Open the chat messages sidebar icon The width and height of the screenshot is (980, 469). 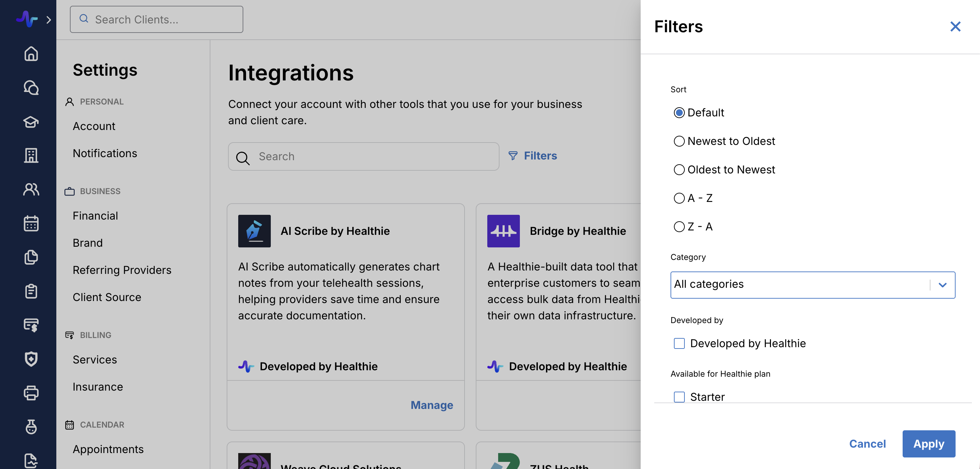31,88
